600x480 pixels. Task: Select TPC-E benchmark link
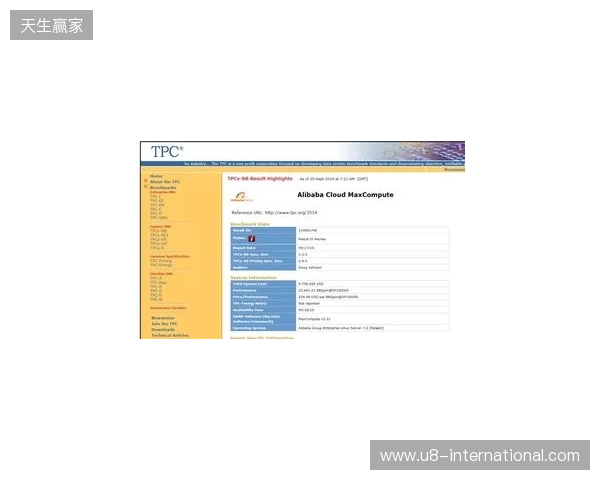click(155, 209)
